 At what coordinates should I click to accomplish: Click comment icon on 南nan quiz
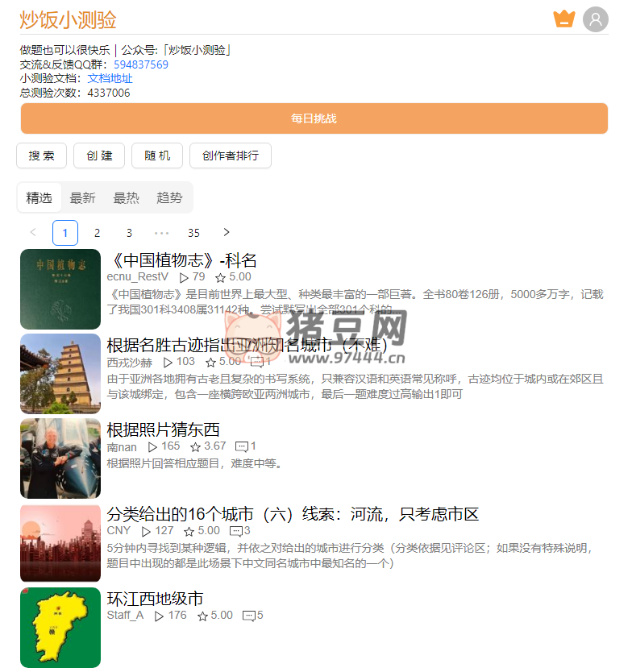[x=242, y=447]
